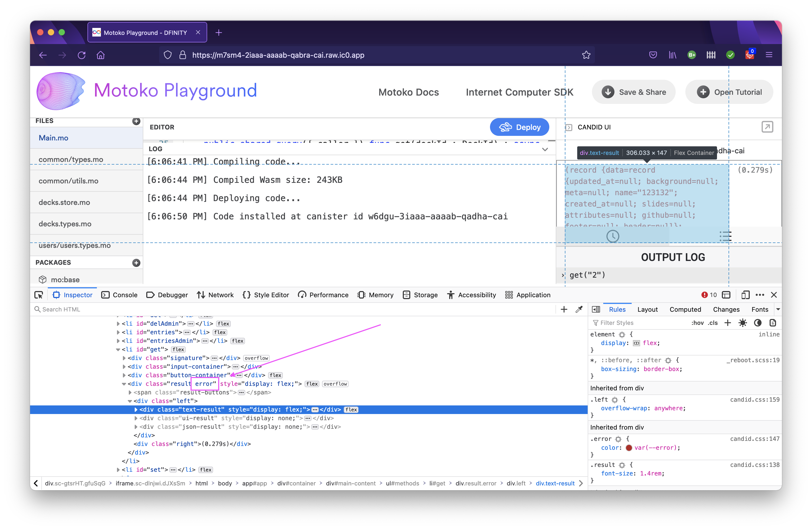Click the Save & Share button
Screen dimensions: 812x530
[633, 92]
